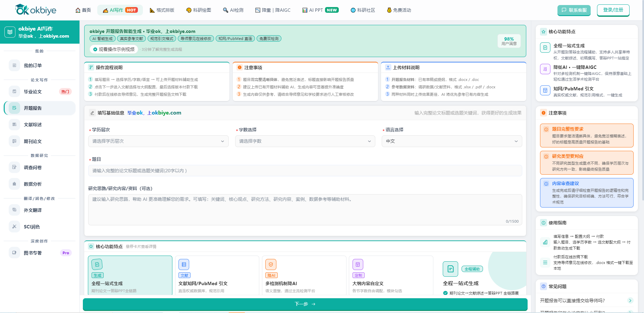Click 操作流程说明 header icon
The width and height of the screenshot is (644, 313).
click(91, 67)
